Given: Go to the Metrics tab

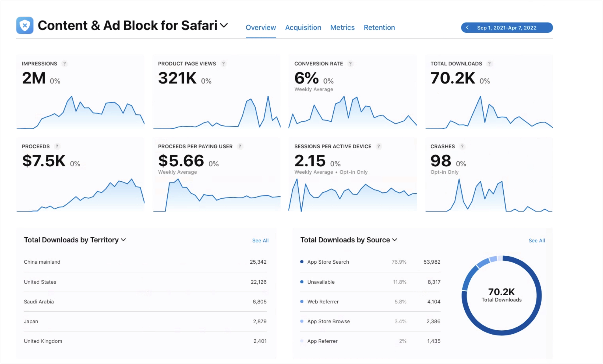Looking at the screenshot, I should pos(342,27).
